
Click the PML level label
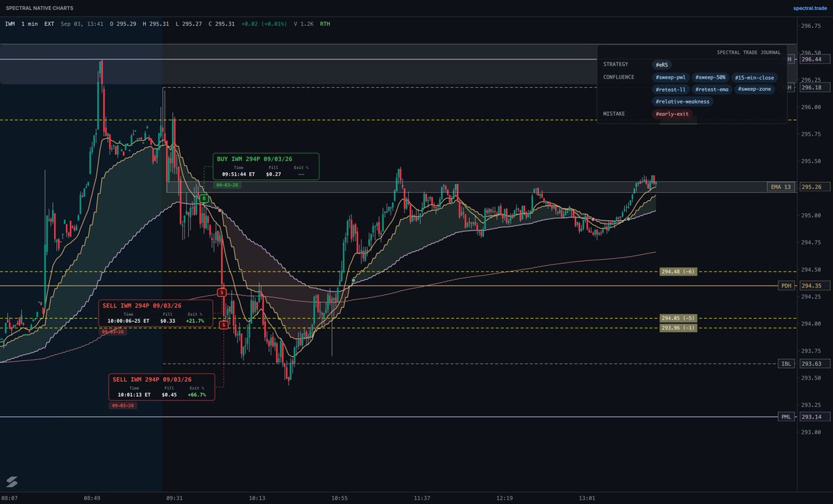click(786, 417)
